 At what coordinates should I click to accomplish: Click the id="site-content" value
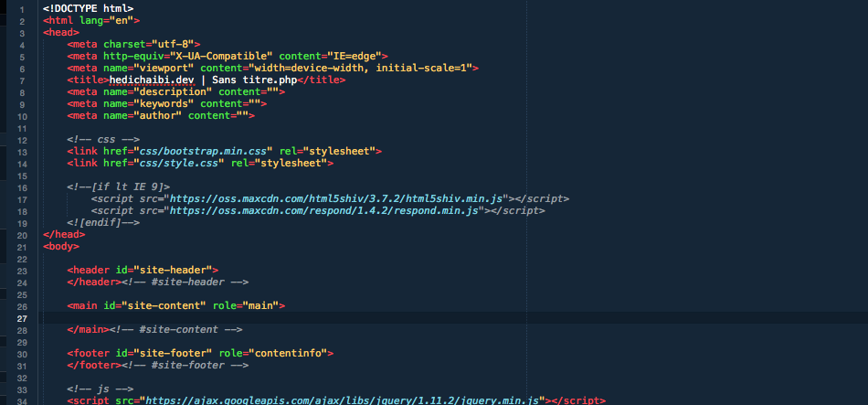tap(164, 305)
